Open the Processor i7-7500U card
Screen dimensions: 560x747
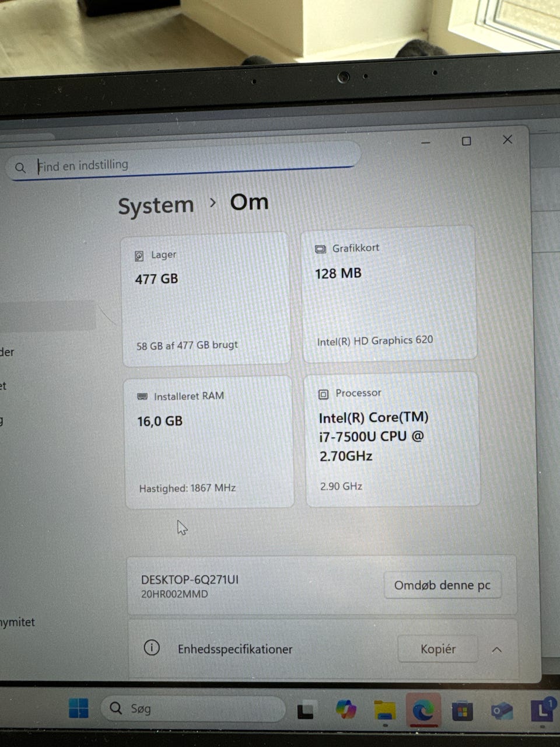tap(392, 439)
